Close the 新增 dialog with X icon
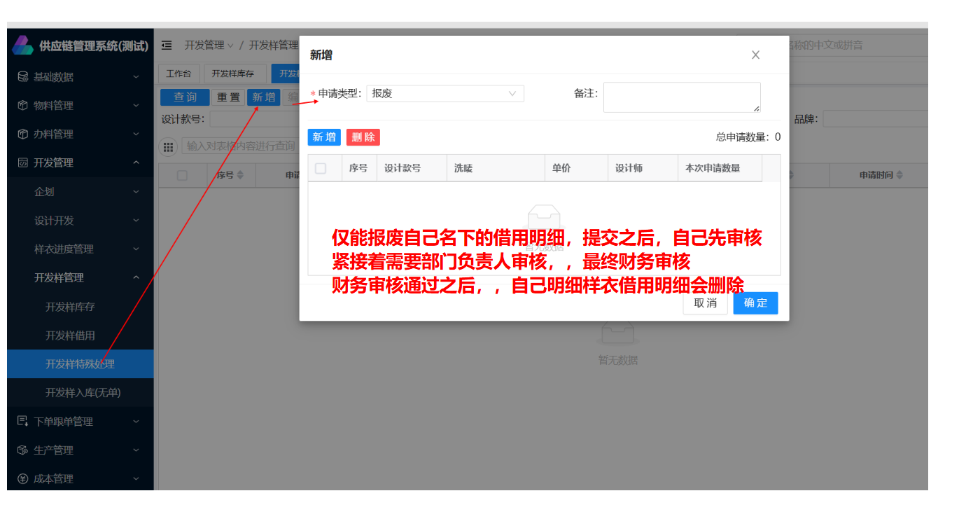 [x=755, y=55]
